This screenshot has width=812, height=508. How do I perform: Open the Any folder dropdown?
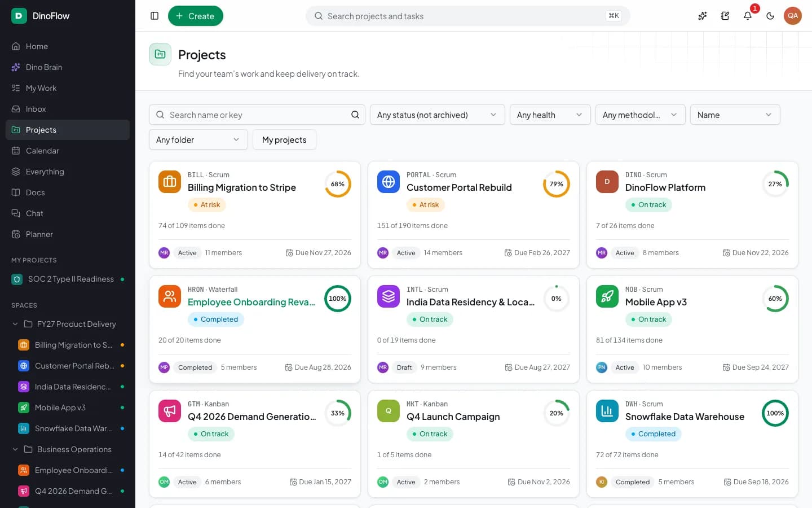pos(198,139)
